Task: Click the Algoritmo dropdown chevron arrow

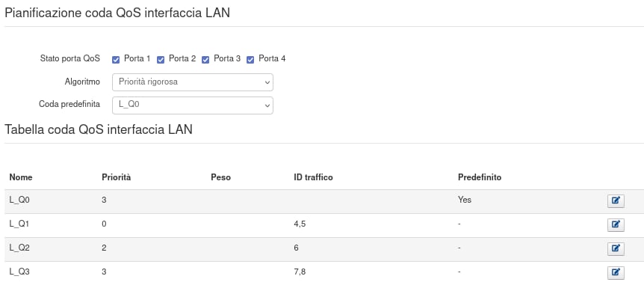Action: click(267, 83)
